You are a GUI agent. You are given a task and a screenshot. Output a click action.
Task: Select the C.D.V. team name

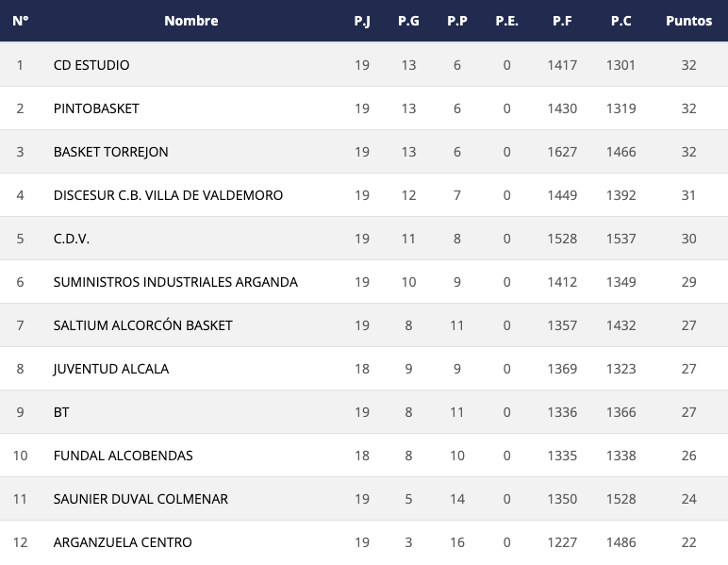(72, 239)
